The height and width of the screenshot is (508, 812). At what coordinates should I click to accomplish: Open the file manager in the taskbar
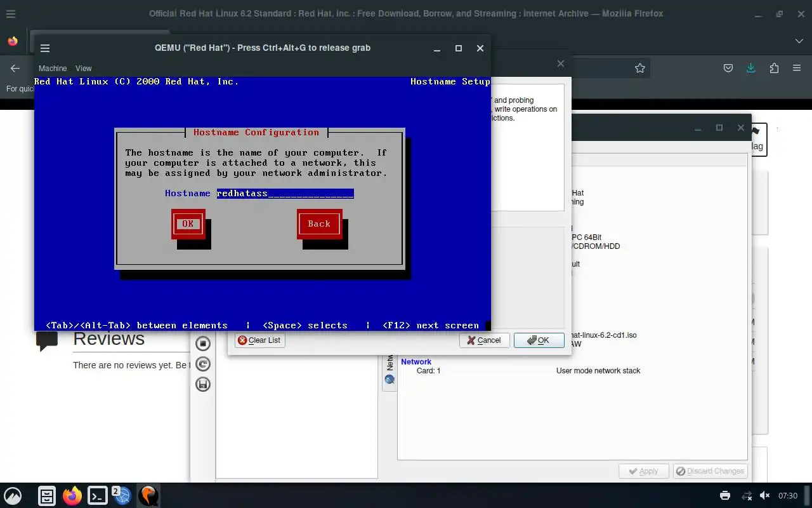coord(47,495)
